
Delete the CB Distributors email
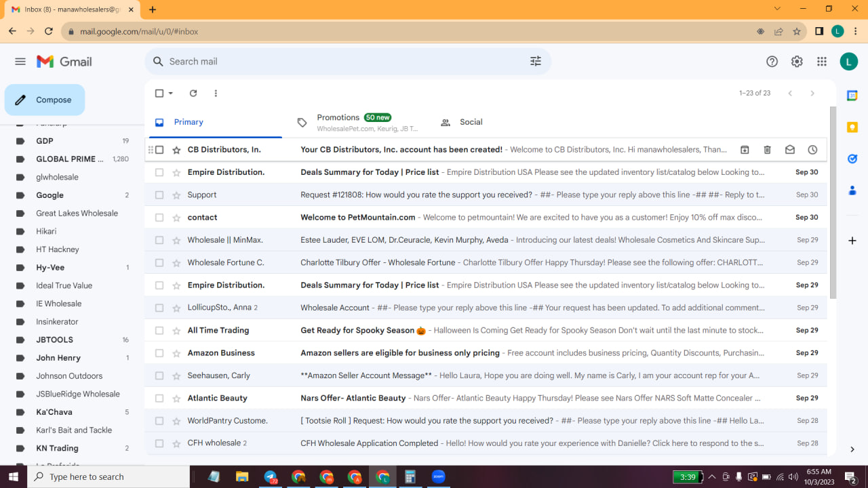[768, 150]
